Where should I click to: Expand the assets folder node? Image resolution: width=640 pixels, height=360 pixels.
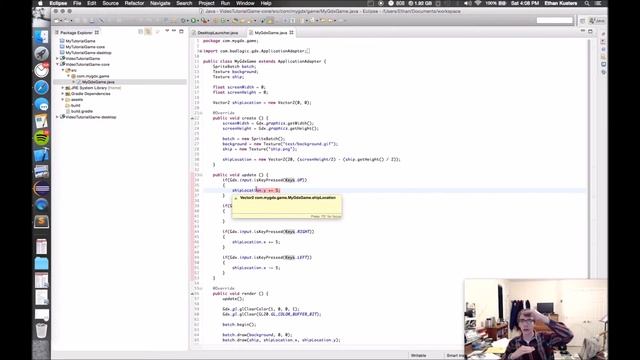(63, 99)
